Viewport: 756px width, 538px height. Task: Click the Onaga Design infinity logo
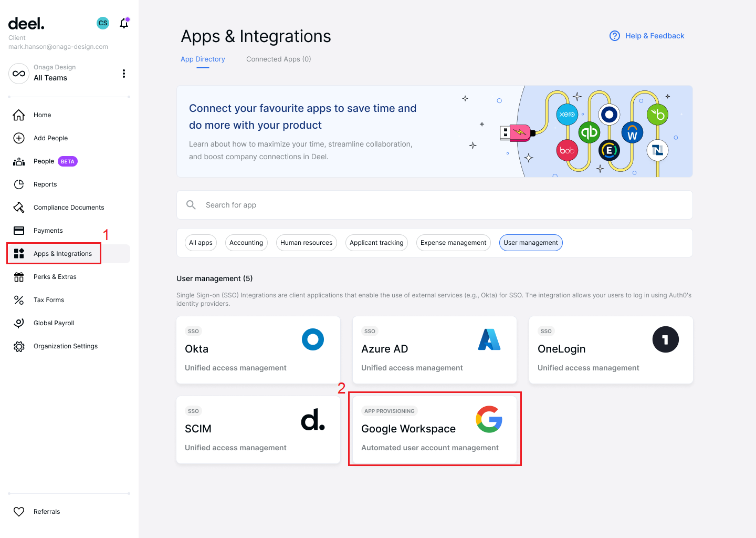[19, 74]
